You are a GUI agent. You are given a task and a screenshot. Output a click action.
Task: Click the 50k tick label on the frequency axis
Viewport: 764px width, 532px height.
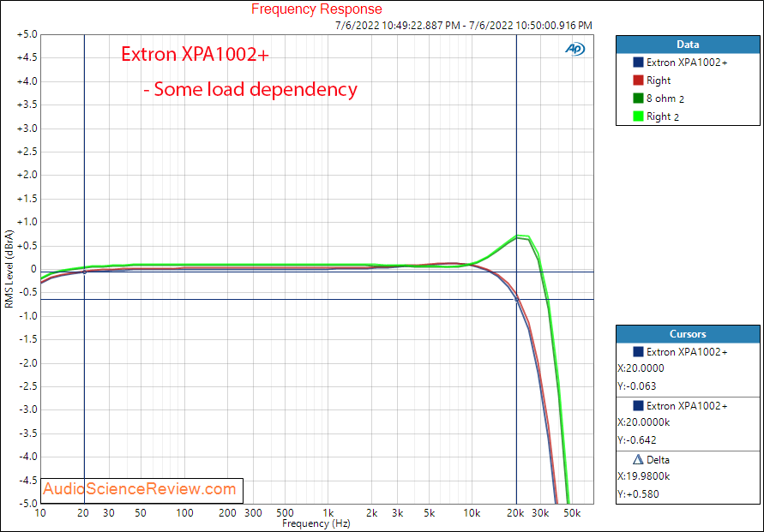tap(572, 513)
